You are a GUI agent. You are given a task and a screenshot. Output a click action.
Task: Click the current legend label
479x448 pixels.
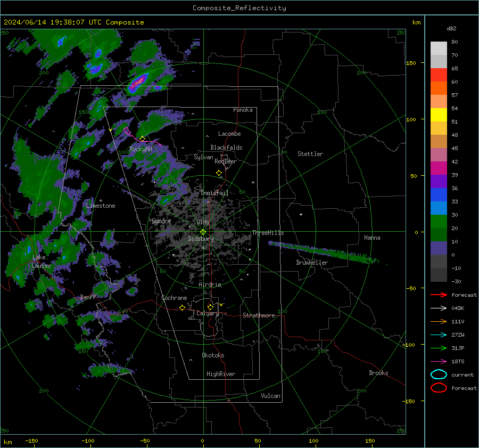point(463,374)
